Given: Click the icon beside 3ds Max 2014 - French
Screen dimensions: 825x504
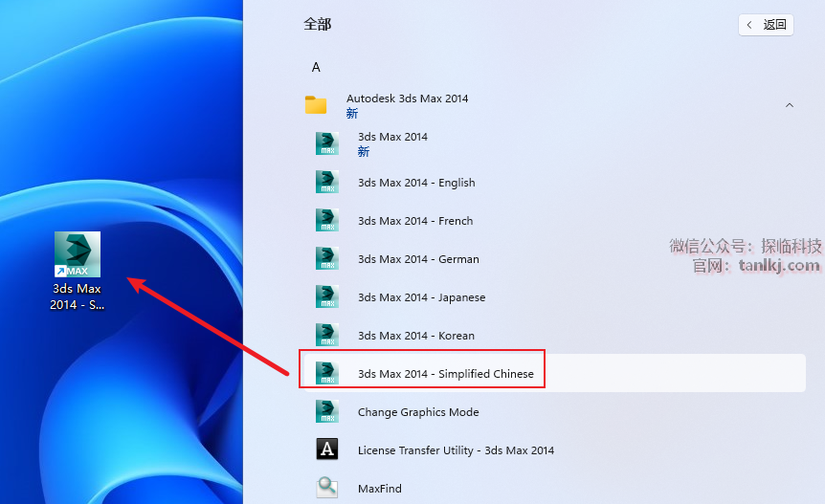Looking at the screenshot, I should (326, 220).
